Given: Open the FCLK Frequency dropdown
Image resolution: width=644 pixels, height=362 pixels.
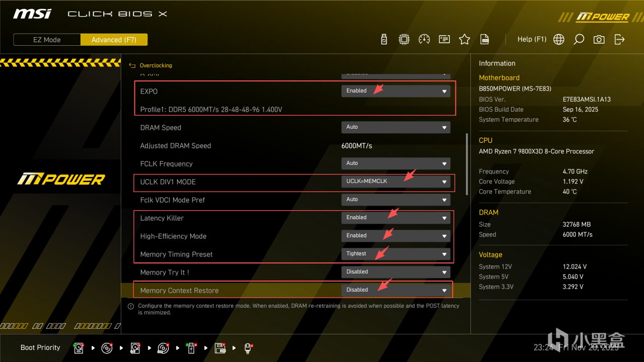Looking at the screenshot, I should pos(395,163).
